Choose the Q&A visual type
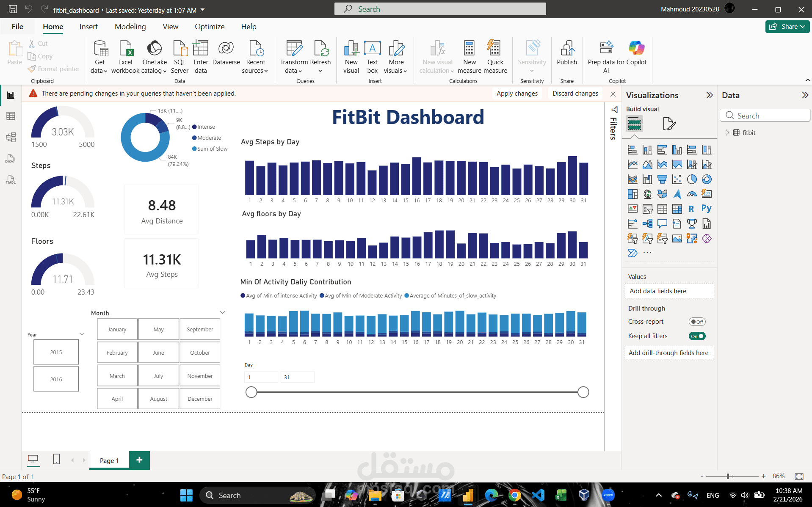The height and width of the screenshot is (507, 812). pos(662,224)
